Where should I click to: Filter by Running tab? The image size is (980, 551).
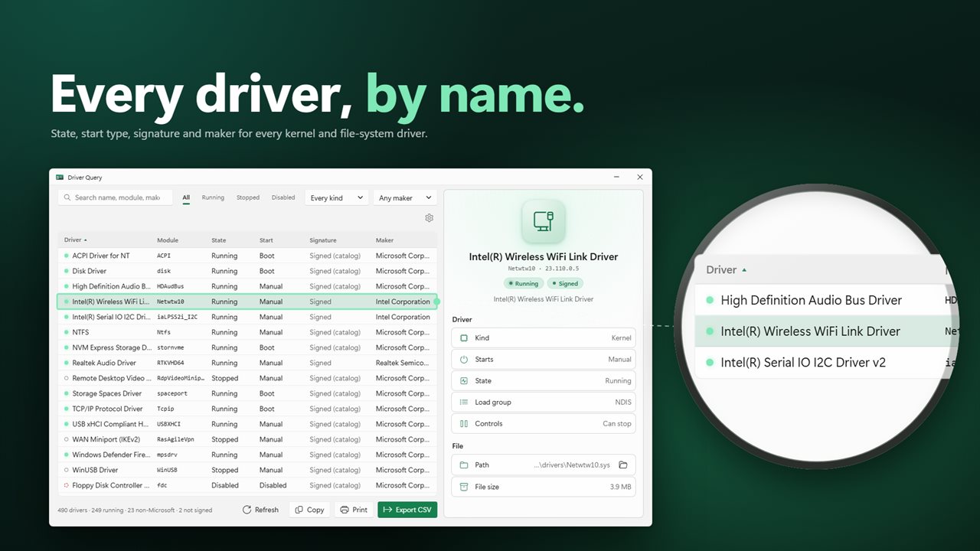[x=213, y=197]
